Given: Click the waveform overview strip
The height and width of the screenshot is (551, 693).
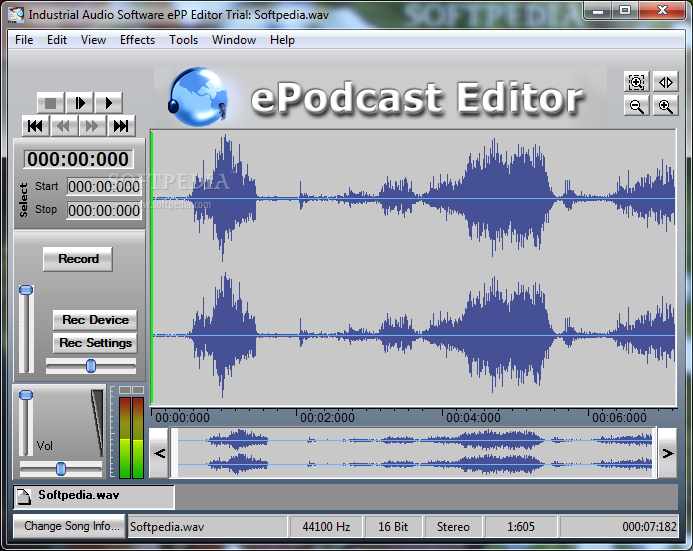Looking at the screenshot, I should 413,452.
